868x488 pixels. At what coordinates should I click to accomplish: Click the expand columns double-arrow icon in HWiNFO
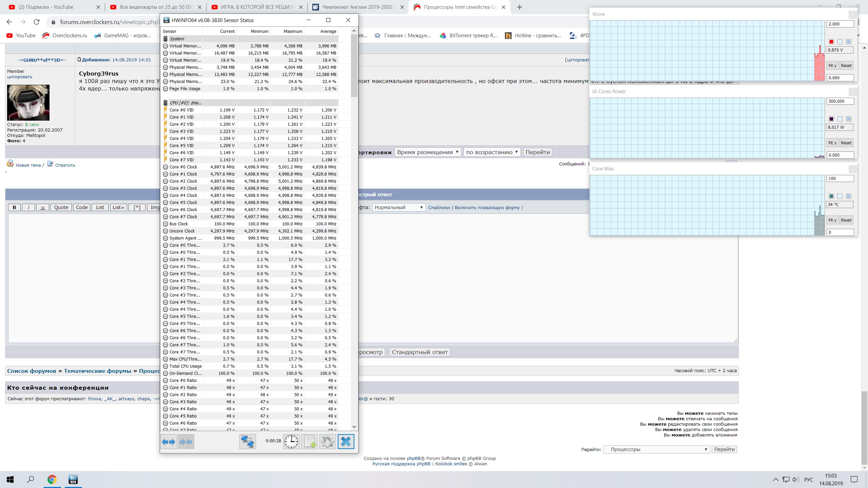tap(169, 442)
